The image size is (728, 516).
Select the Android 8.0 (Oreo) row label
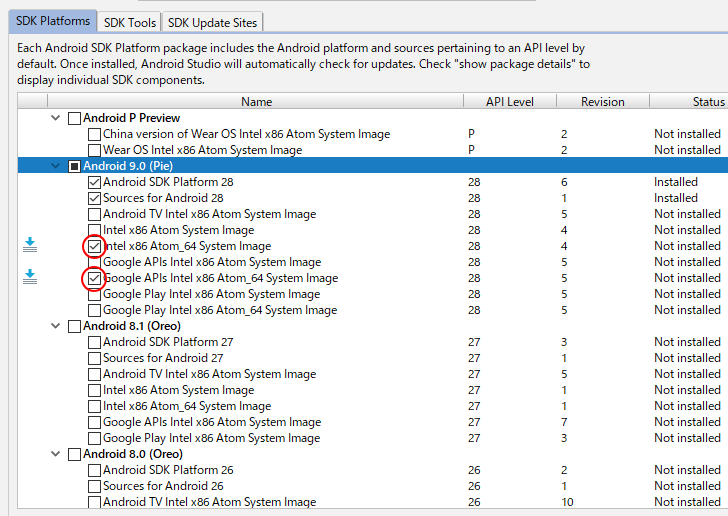click(133, 454)
